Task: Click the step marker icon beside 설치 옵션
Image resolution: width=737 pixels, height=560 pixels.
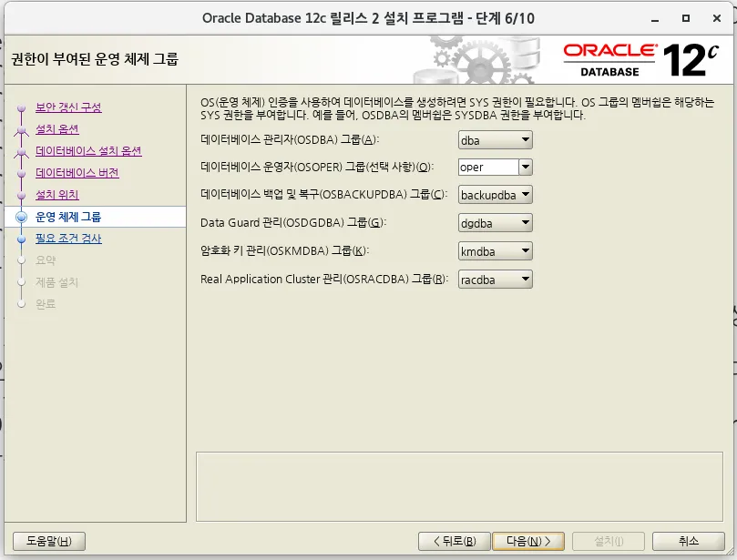Action: [x=21, y=130]
